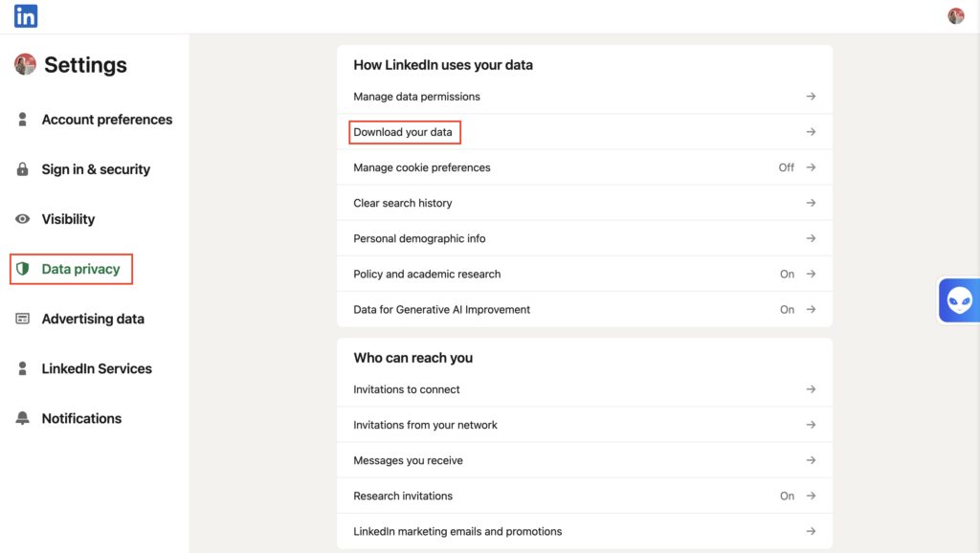
Task: Click the avatar next to Settings heading
Action: tap(25, 64)
